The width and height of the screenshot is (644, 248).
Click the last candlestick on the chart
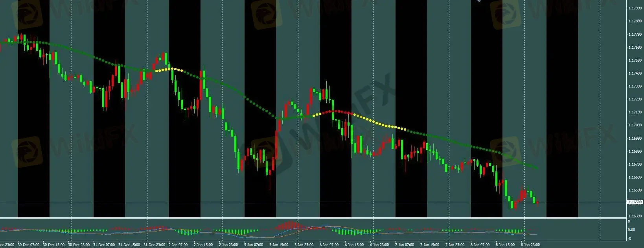(537, 202)
